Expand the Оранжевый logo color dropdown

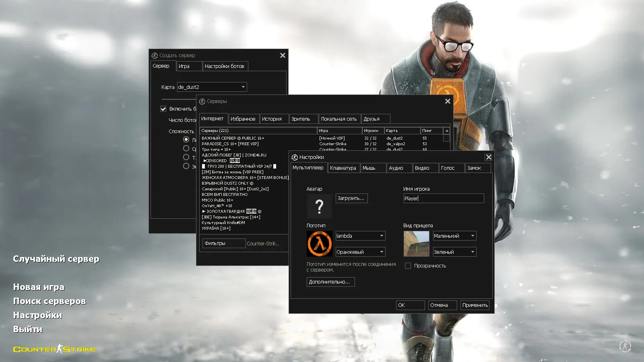[360, 252]
